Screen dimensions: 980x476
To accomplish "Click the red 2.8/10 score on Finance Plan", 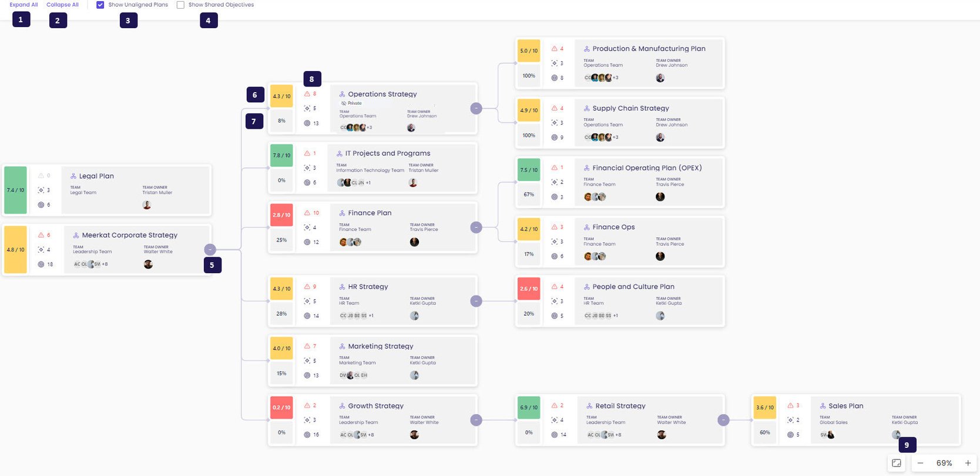I will pos(281,215).
